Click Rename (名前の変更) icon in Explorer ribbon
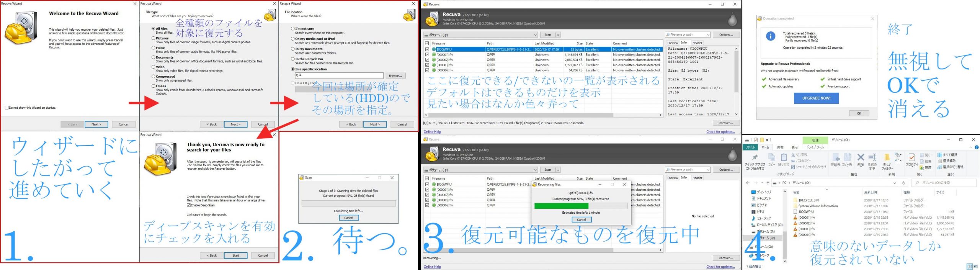Viewport: 980px width, 270px height. pos(872,157)
